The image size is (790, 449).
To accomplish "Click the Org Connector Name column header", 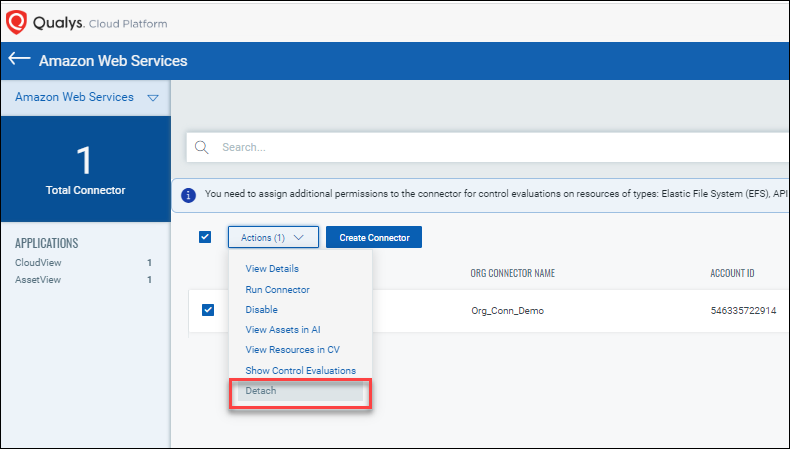I will coord(512,274).
